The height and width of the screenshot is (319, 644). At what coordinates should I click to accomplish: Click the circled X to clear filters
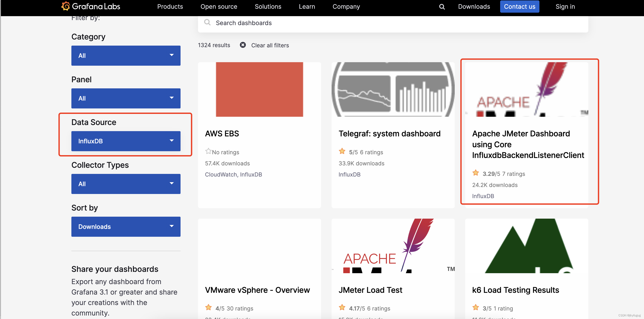243,45
